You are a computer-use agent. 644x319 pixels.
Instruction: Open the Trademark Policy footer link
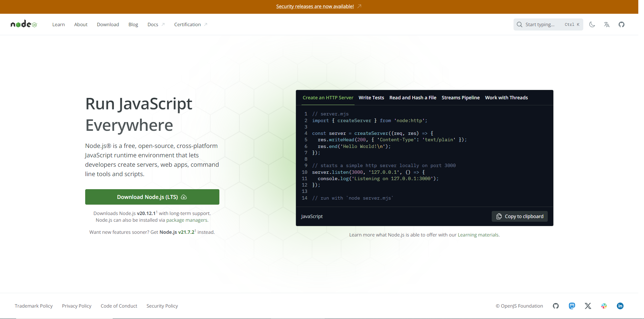[x=34, y=306]
